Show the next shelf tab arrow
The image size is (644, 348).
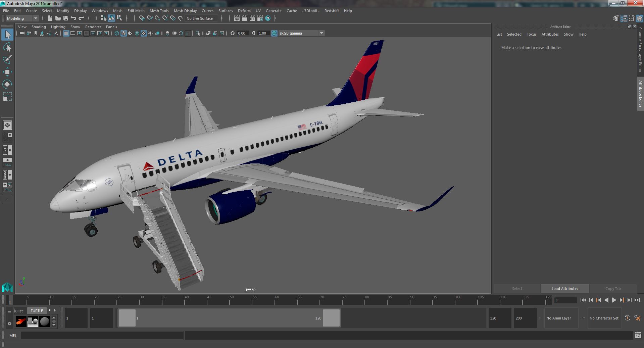click(x=55, y=310)
